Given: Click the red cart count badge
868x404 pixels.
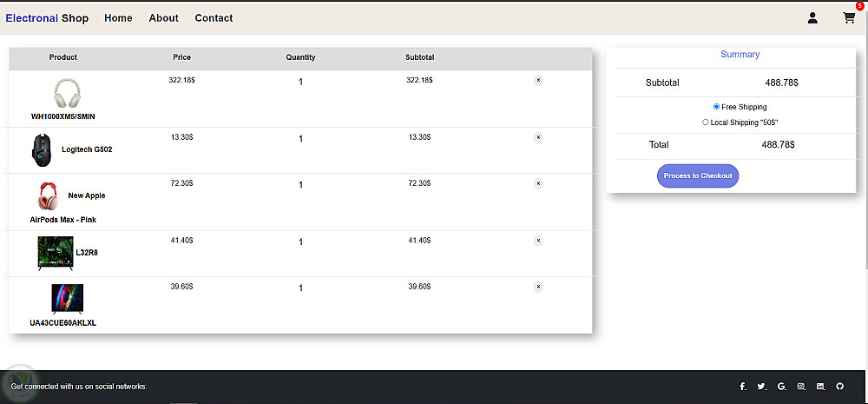Looking at the screenshot, I should 859,7.
